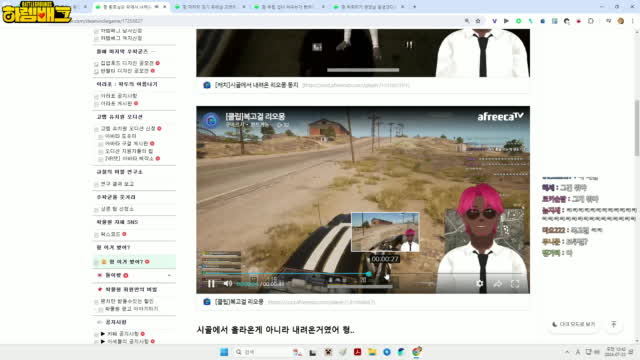This screenshot has height=360, width=640.
Task: Open the Chrome three-dot menu
Action: click(633, 21)
